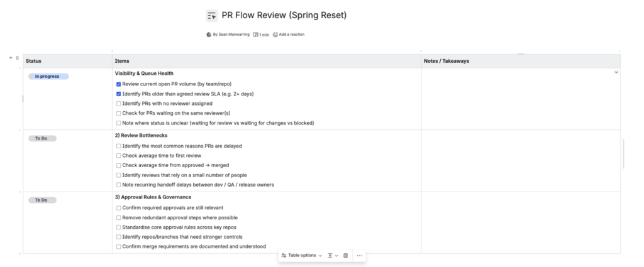
Task: Click the read time book icon
Action: [x=256, y=35]
